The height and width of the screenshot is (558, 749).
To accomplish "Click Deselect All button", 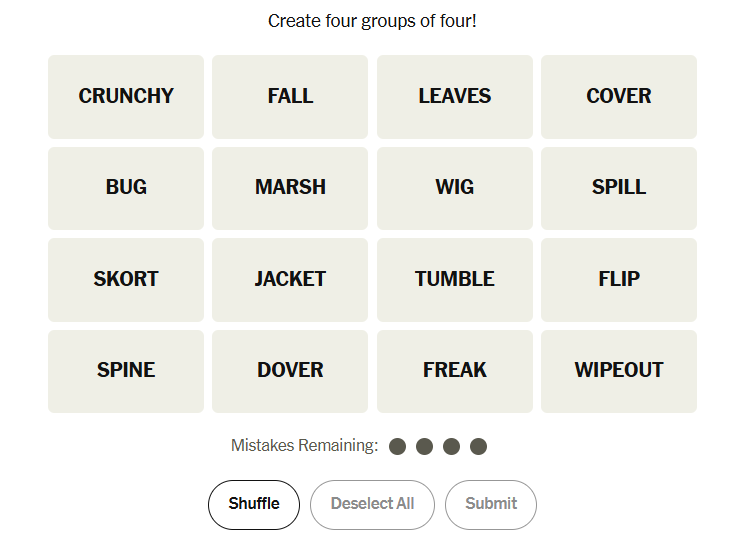I will tap(372, 504).
